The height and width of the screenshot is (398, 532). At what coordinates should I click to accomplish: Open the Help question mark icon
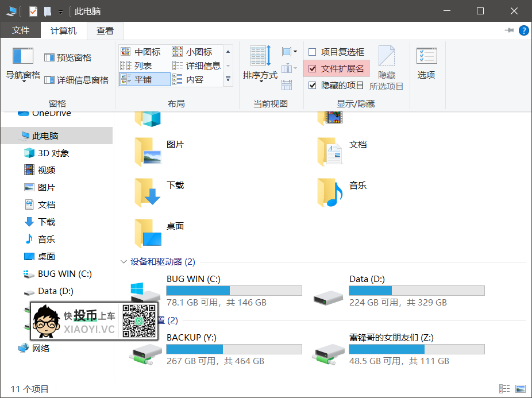(523, 30)
